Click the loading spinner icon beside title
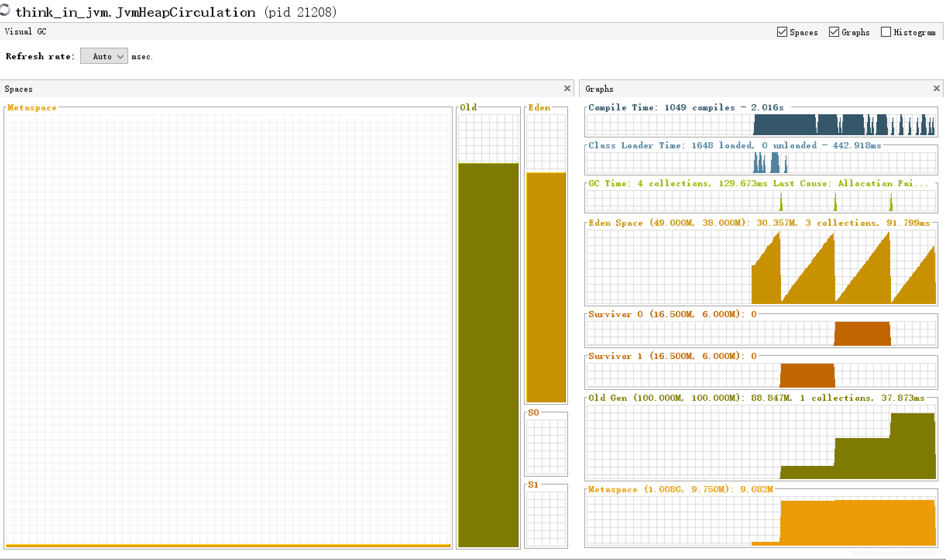Image resolution: width=946 pixels, height=560 pixels. pos(5,9)
